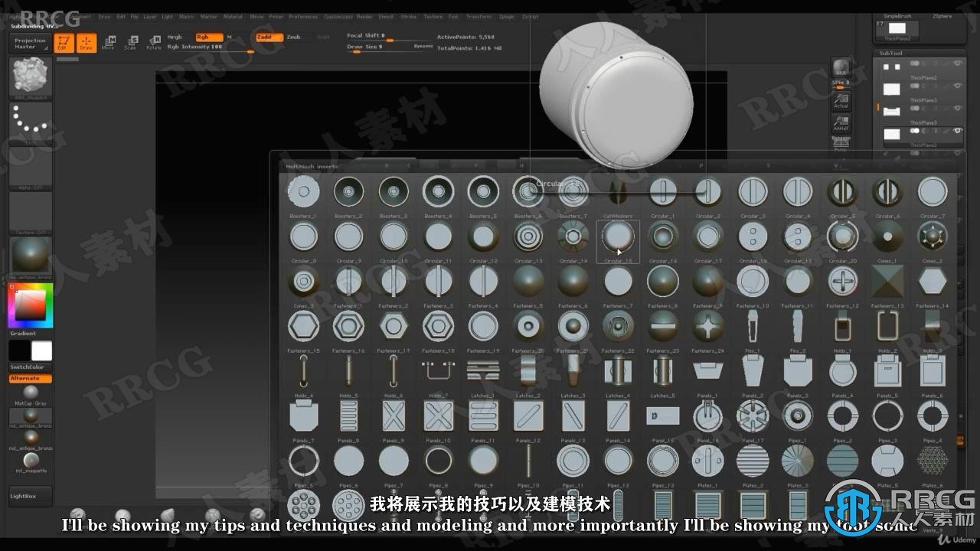Switch view to AAHalf size
Image resolution: width=980 pixels, height=551 pixels.
coord(841,123)
